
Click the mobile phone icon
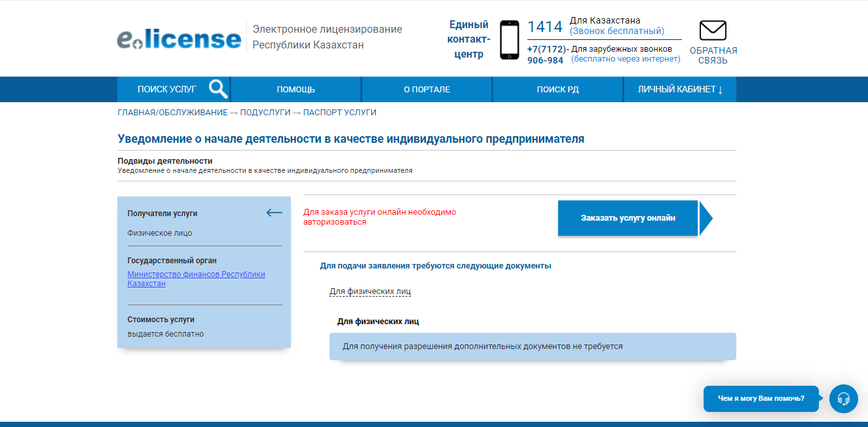coord(509,40)
